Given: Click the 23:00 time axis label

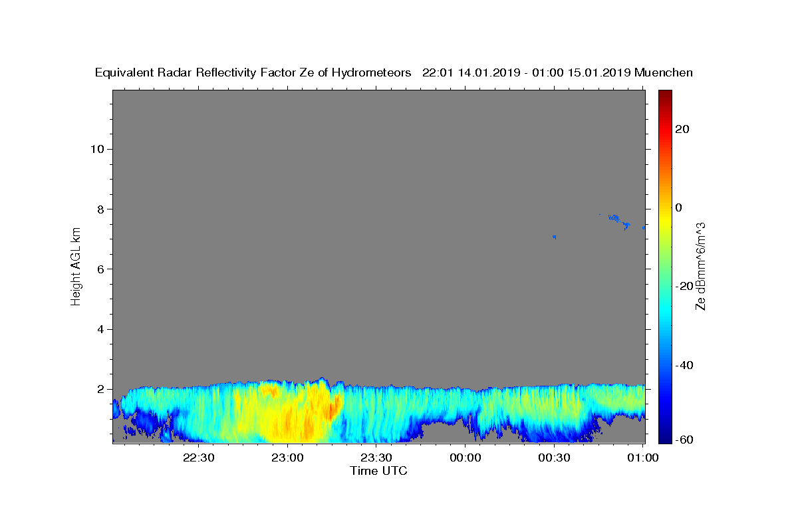Looking at the screenshot, I should coord(287,458).
